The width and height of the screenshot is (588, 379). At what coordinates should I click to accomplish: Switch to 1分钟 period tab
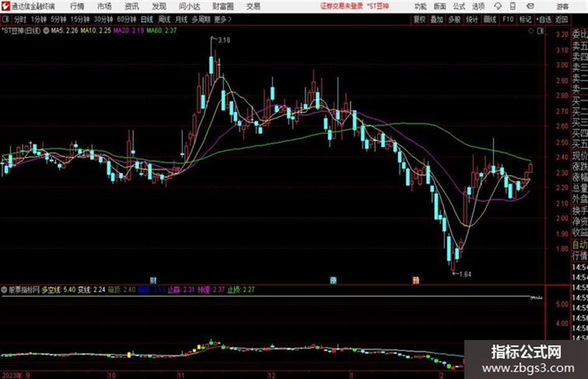[38, 19]
